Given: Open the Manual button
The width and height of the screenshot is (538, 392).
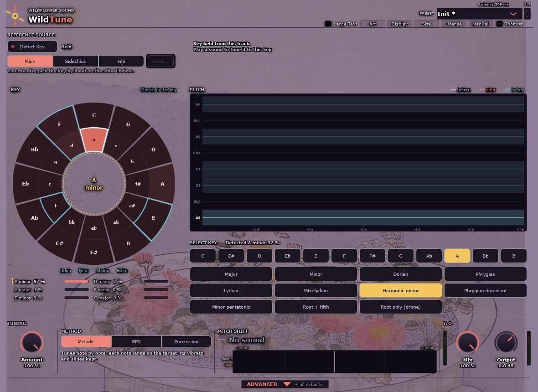Looking at the screenshot, I should (480, 24).
